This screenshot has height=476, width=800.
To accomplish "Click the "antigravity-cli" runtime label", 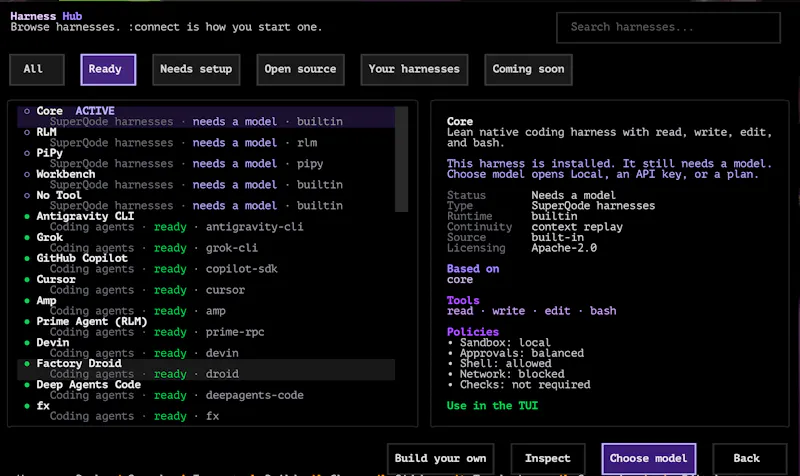I will [x=255, y=227].
